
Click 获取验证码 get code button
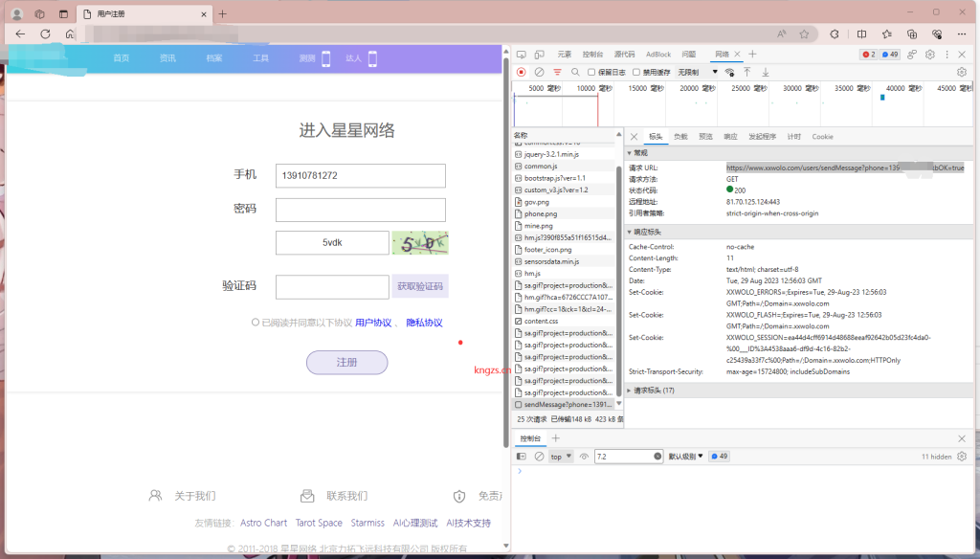(420, 286)
